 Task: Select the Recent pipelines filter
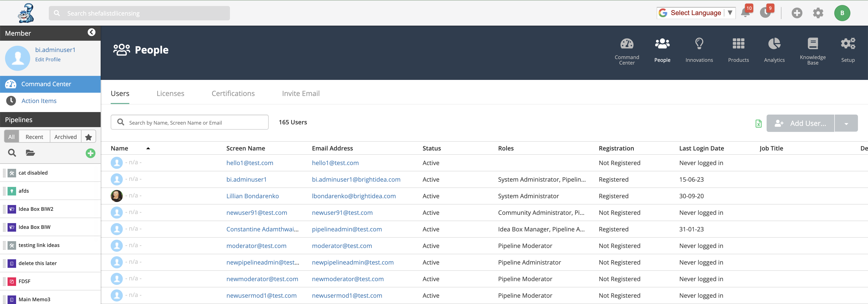[34, 137]
